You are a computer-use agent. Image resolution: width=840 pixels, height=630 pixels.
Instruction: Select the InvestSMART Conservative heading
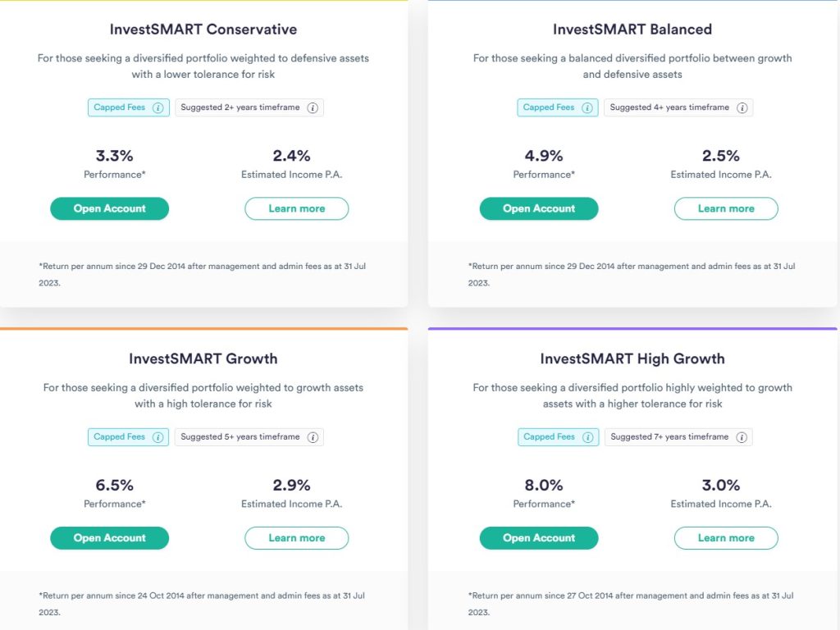(203, 30)
